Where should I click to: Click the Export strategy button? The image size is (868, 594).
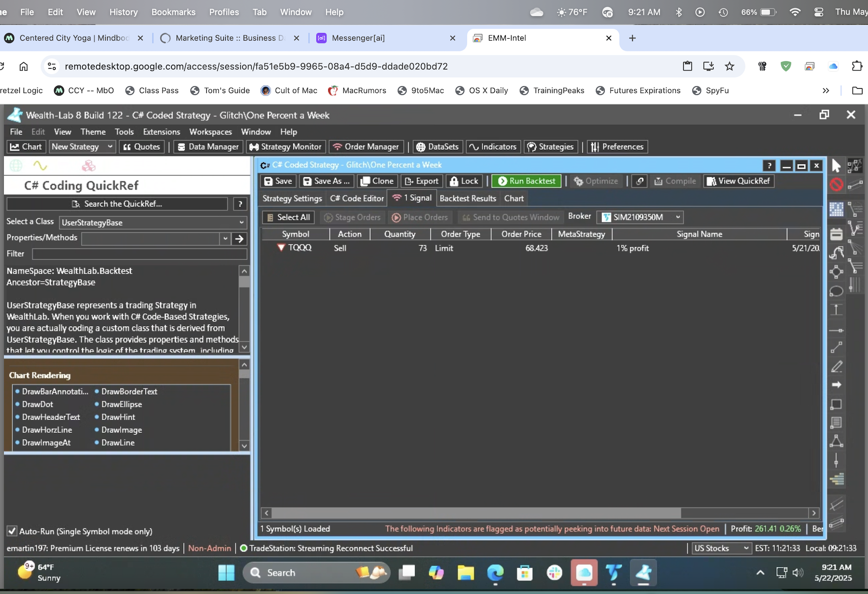[422, 181]
